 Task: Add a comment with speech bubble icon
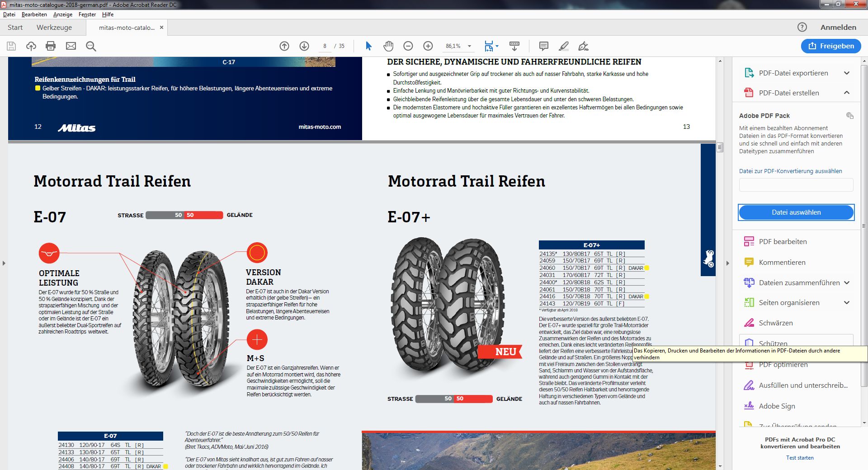tap(544, 46)
